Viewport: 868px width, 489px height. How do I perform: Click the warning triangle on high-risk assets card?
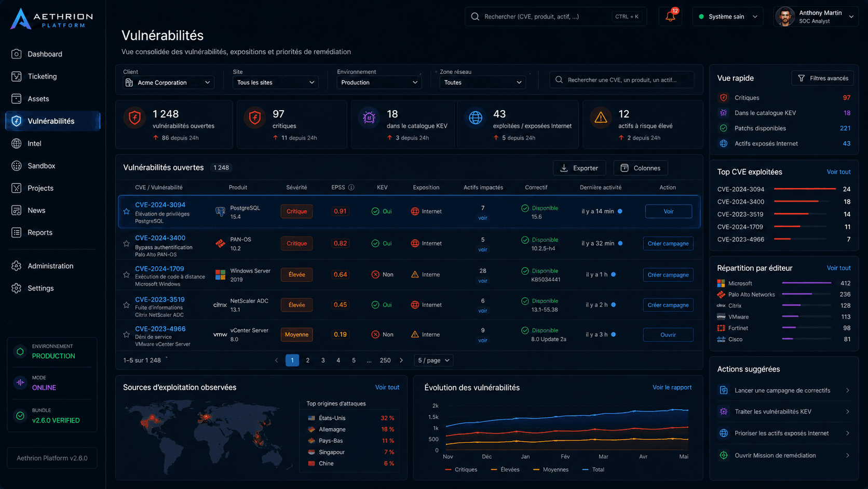[x=601, y=117]
